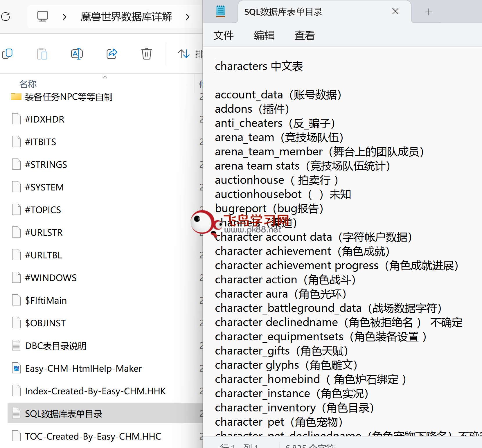
Task: Expand chevron after This PC icon
Action: pos(64,17)
